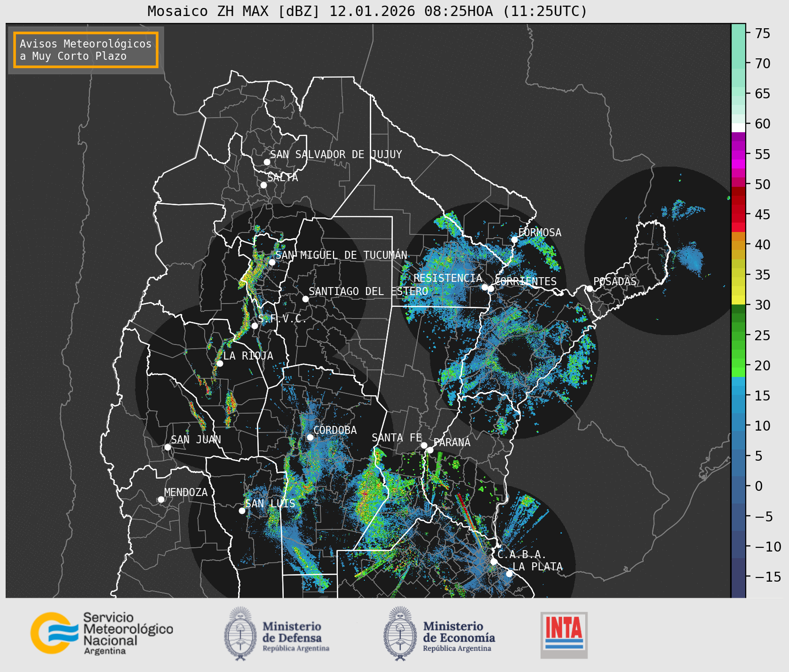Click the magenta 55 dBZ color band

click(x=738, y=154)
